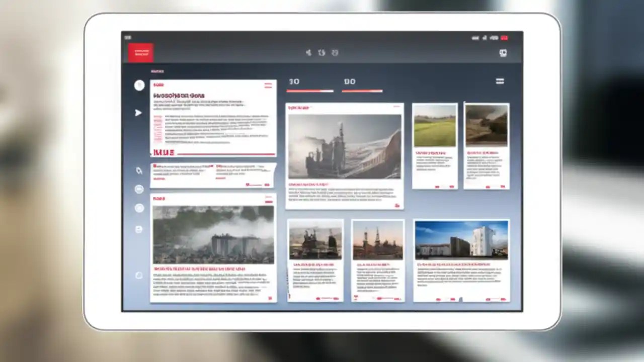Click the green field thumbnail in the top card row
Image resolution: width=644 pixels, height=362 pixels.
pyautogui.click(x=435, y=125)
